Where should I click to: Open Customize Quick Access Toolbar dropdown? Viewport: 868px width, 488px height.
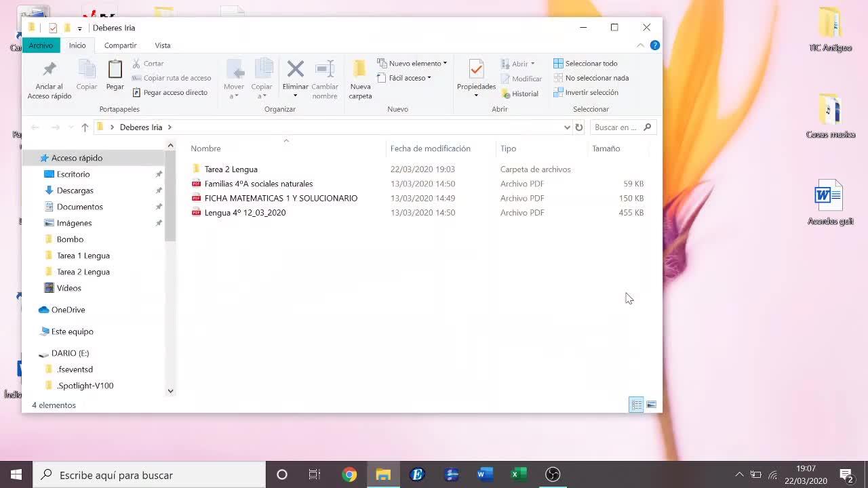pos(79,28)
